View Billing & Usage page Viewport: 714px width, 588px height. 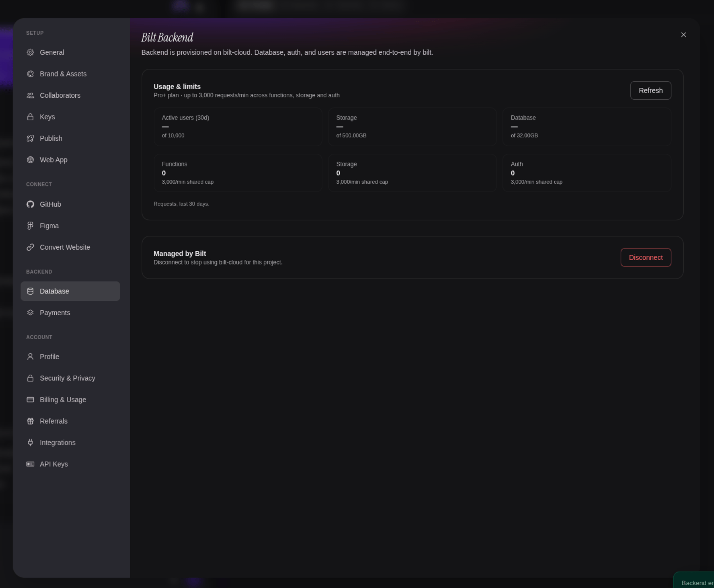click(70, 400)
